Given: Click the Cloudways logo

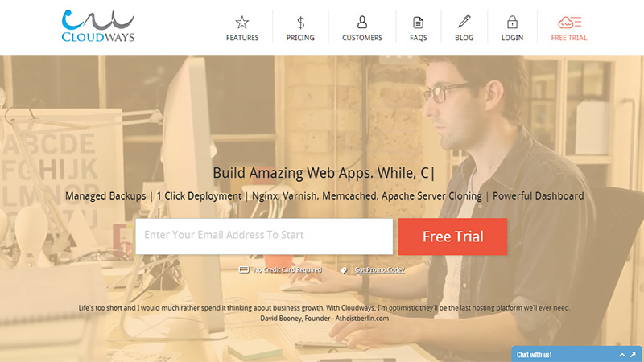Looking at the screenshot, I should pyautogui.click(x=97, y=26).
